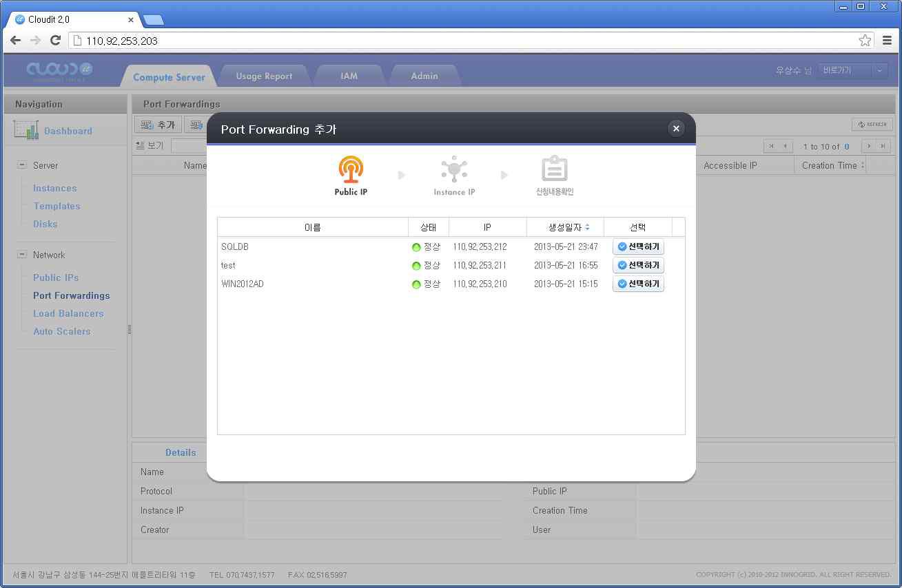Sort by the 생성일자 column header
This screenshot has width=902, height=588.
tap(565, 227)
